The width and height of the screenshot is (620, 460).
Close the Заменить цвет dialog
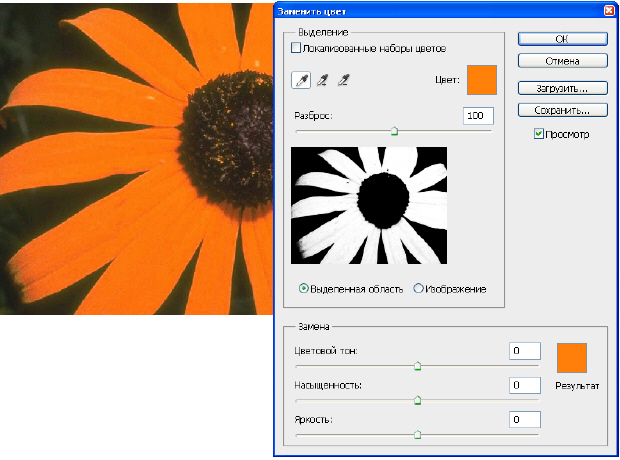[x=608, y=10]
